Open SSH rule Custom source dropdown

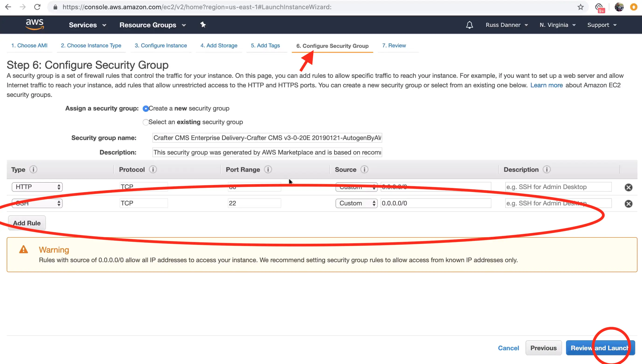356,203
